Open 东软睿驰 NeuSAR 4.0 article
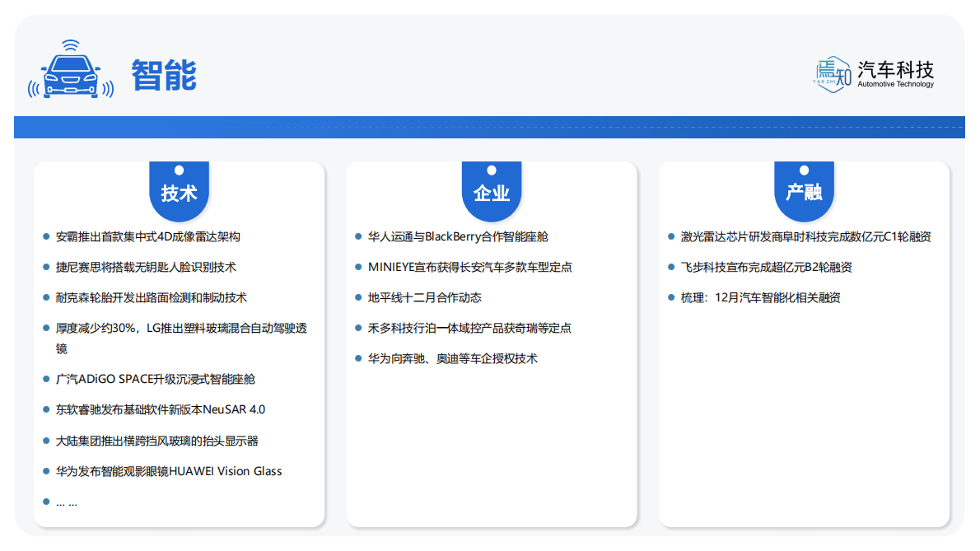This screenshot has width=980, height=551. [x=160, y=410]
